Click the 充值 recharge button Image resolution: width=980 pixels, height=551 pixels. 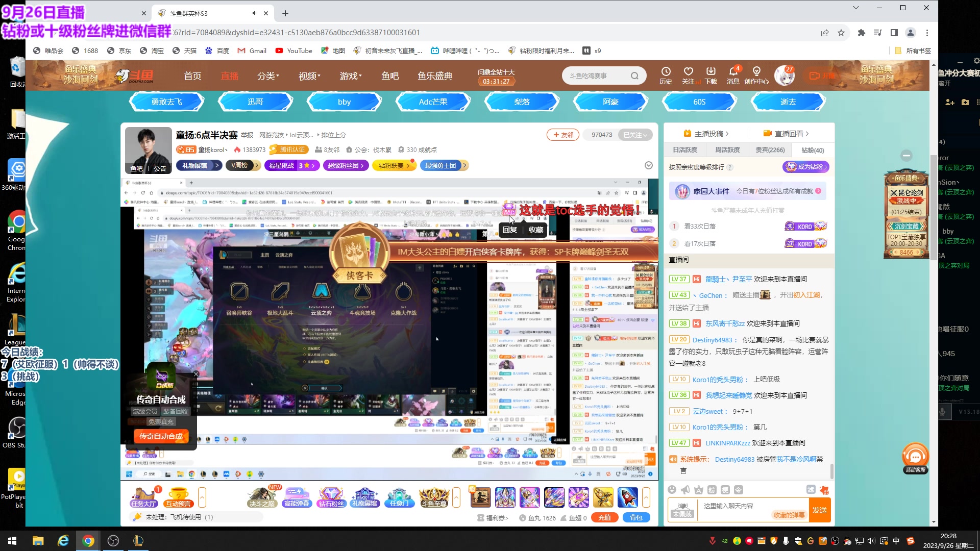click(604, 517)
